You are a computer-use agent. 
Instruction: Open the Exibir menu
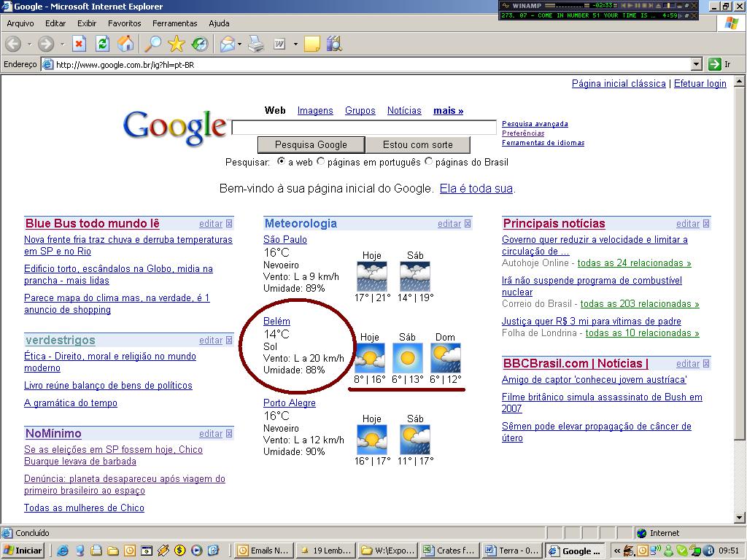pyautogui.click(x=87, y=23)
